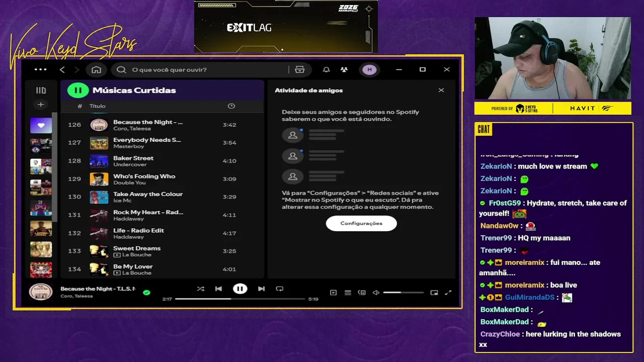This screenshot has height=362, width=644.
Task: Open connect to a device icon
Action: coord(362,293)
